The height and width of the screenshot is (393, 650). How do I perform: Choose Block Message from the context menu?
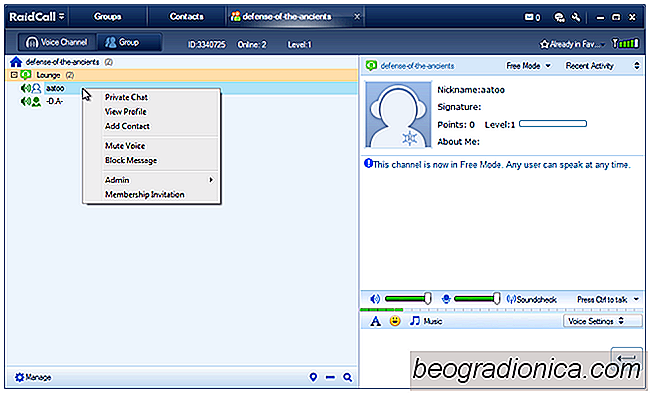point(131,160)
